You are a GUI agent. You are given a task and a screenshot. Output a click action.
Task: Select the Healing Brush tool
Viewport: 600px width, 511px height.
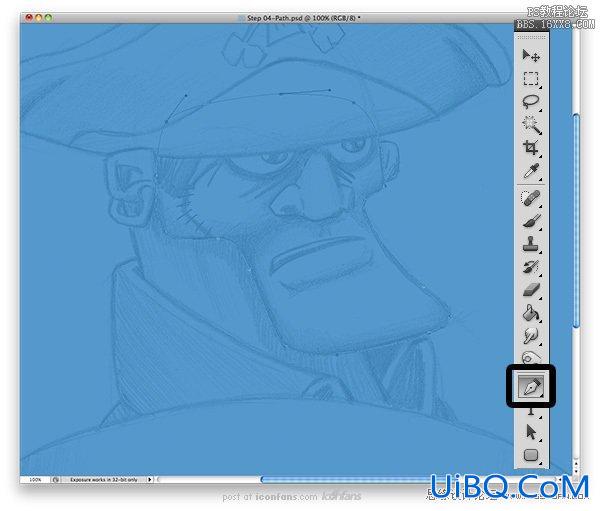click(x=531, y=198)
